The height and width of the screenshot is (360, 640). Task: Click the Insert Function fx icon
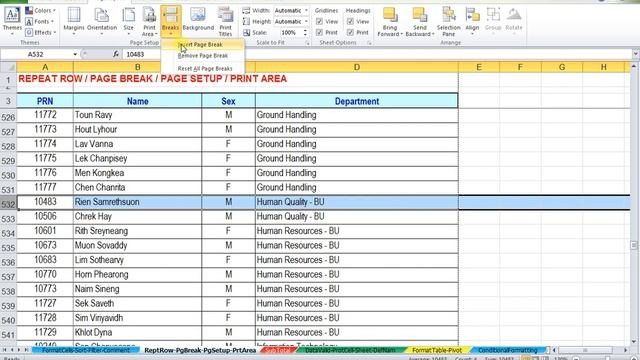[116, 54]
